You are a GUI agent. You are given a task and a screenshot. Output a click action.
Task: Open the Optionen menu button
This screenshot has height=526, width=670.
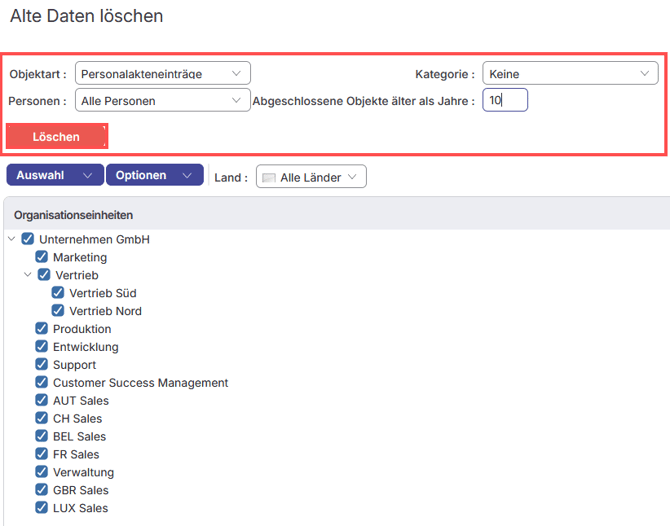(x=154, y=175)
